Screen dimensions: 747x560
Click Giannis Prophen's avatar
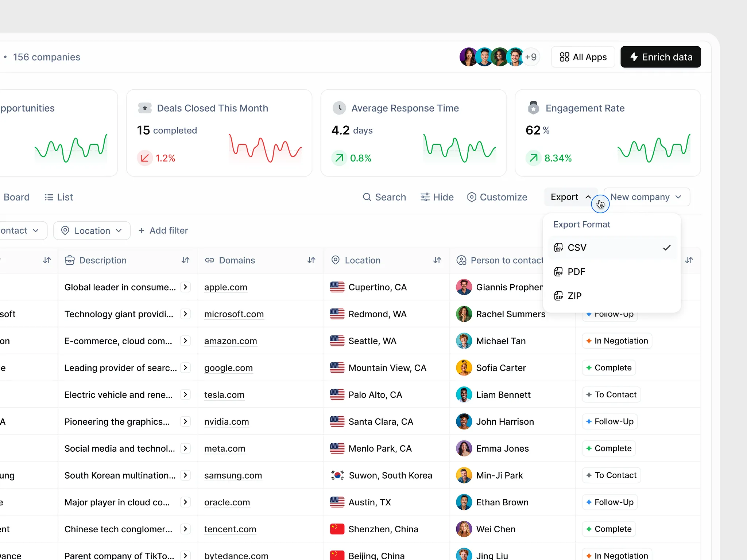(464, 287)
